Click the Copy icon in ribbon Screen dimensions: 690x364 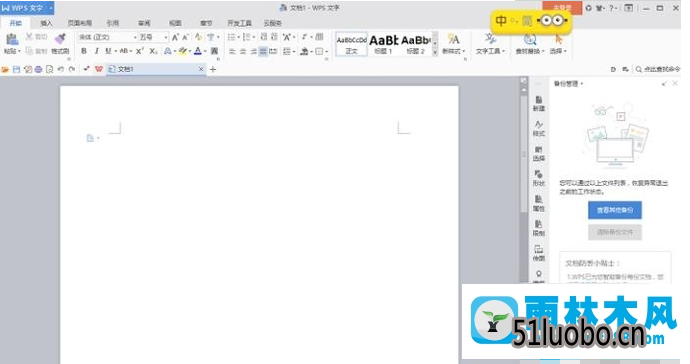pos(29,51)
